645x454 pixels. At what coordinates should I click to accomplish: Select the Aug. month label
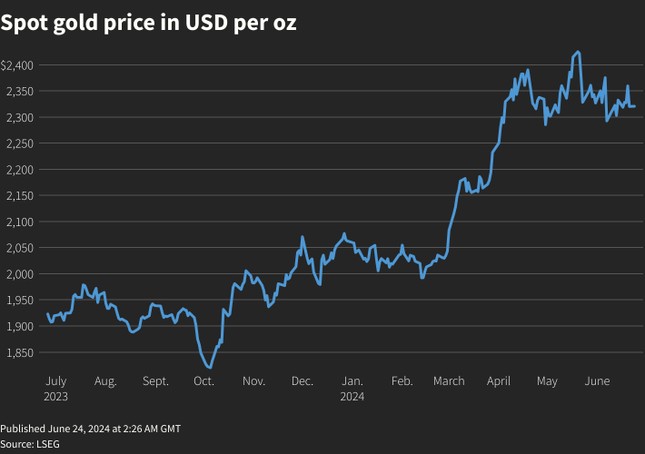pyautogui.click(x=105, y=381)
